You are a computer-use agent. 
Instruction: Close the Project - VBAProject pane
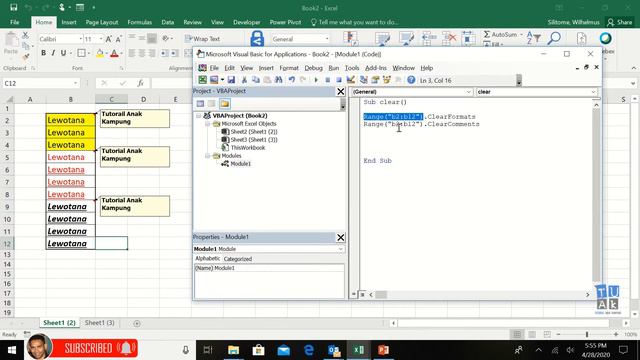click(x=341, y=91)
